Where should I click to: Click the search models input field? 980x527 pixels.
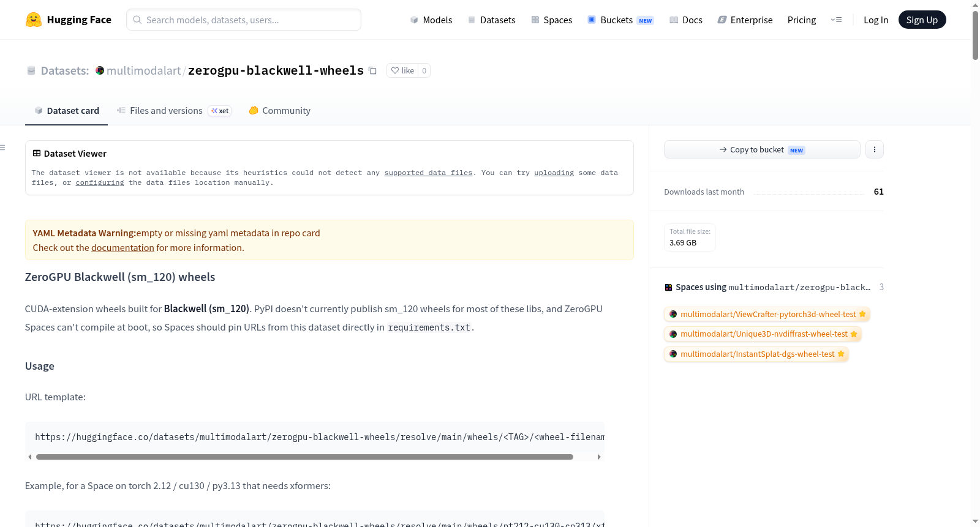click(244, 20)
